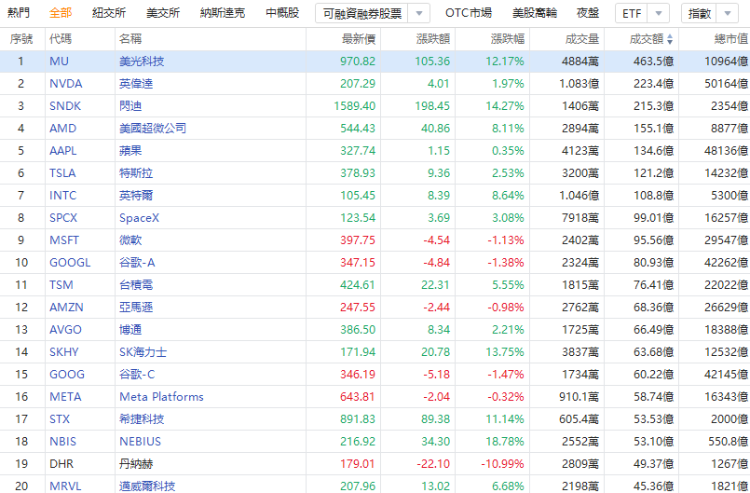Click the SpaceX name link
Image resolution: width=750 pixels, height=493 pixels.
pos(139,218)
